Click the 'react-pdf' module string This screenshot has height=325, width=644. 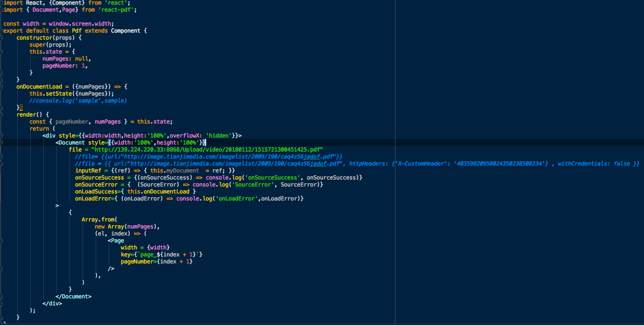(118, 10)
